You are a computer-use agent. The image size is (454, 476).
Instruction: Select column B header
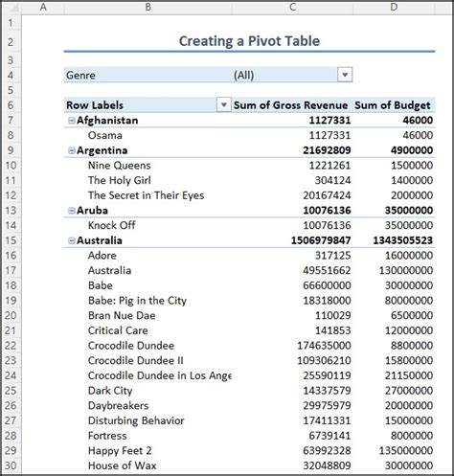tap(148, 7)
